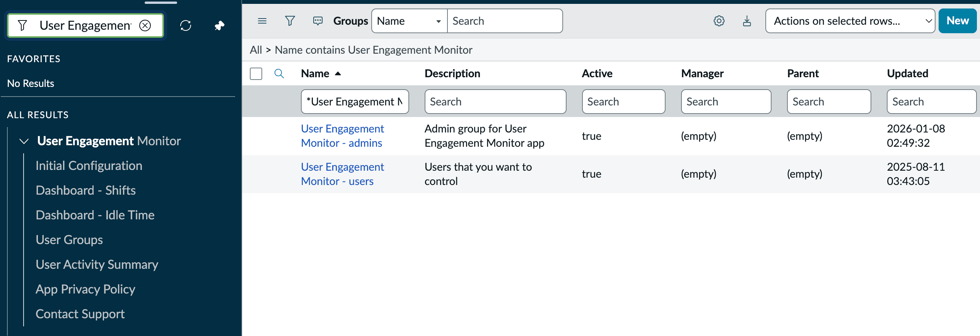This screenshot has width=980, height=336.
Task: Collapse the User Engagement Monitor tree
Action: pyautogui.click(x=24, y=141)
